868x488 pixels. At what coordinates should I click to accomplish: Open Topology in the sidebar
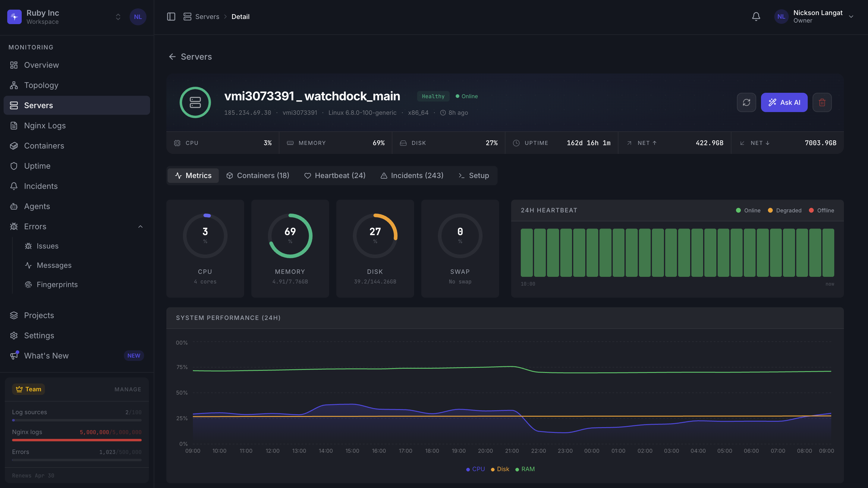77,85
